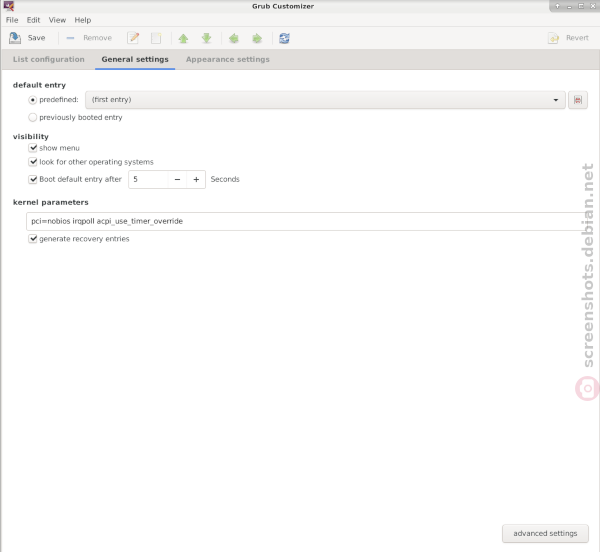Click the blue reload configuration icon
Viewport: 600px width, 552px height.
pyautogui.click(x=284, y=38)
